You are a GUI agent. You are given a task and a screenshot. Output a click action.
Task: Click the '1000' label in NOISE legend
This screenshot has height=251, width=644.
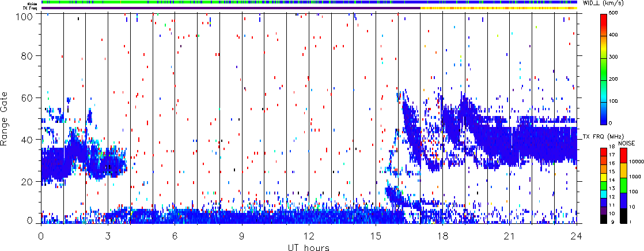coord(635,177)
